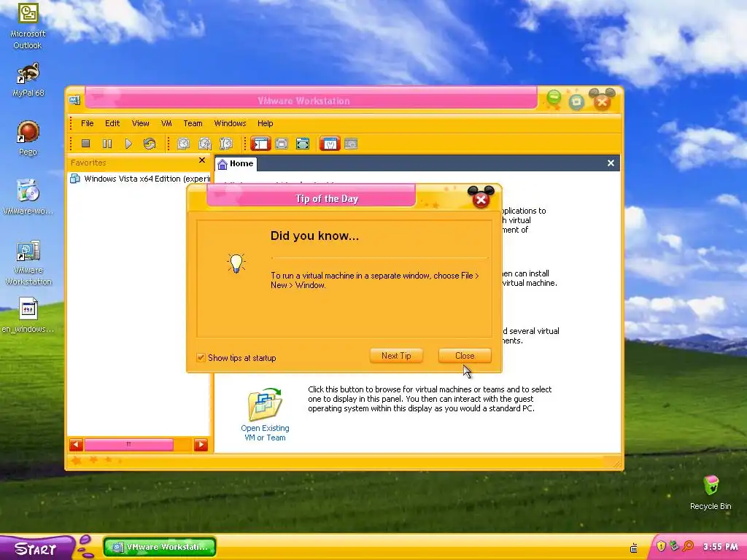Open the Start menu button
The height and width of the screenshot is (560, 747).
(37, 548)
